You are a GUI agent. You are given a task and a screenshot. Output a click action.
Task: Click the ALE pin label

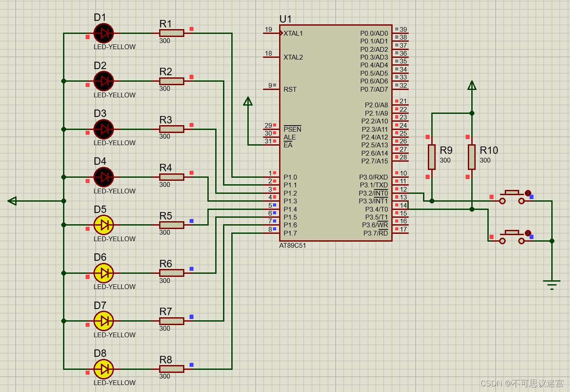[x=290, y=137]
